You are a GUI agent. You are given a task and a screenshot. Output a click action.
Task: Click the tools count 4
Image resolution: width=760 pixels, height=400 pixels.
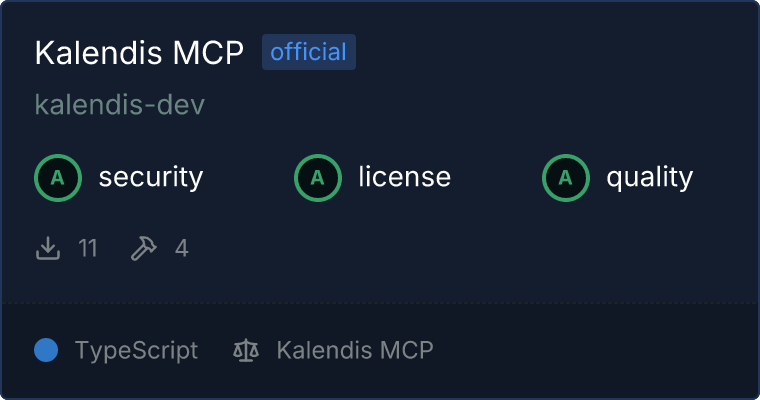click(x=182, y=248)
